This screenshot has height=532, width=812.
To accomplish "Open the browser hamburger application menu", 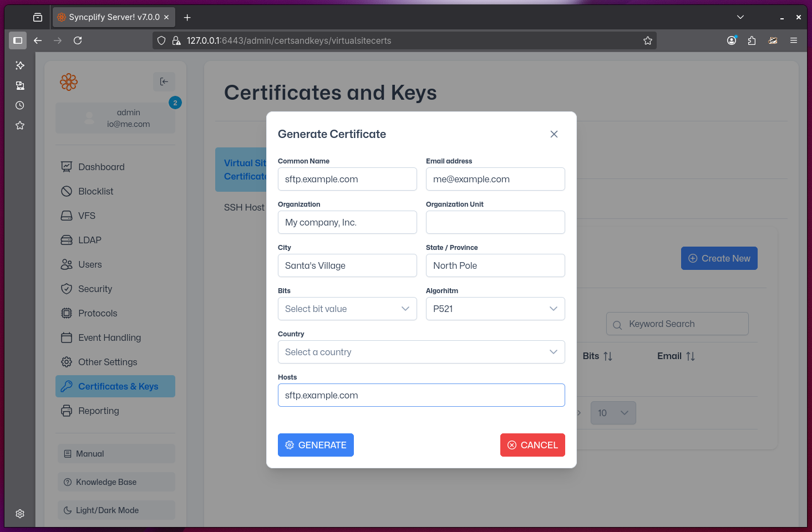I will (794, 40).
